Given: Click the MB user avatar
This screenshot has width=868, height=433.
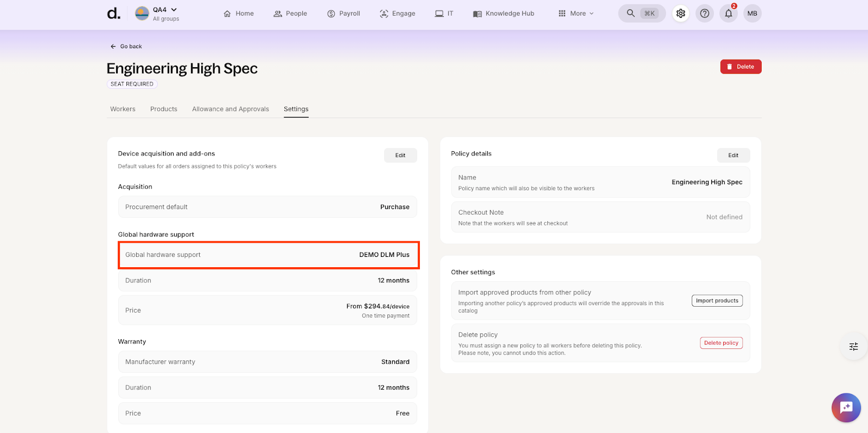Looking at the screenshot, I should tap(752, 14).
